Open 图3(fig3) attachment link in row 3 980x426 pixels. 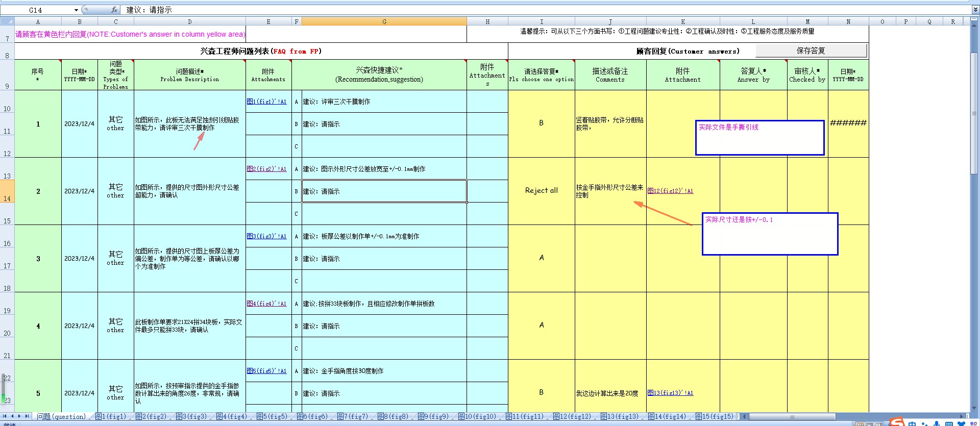(x=266, y=236)
